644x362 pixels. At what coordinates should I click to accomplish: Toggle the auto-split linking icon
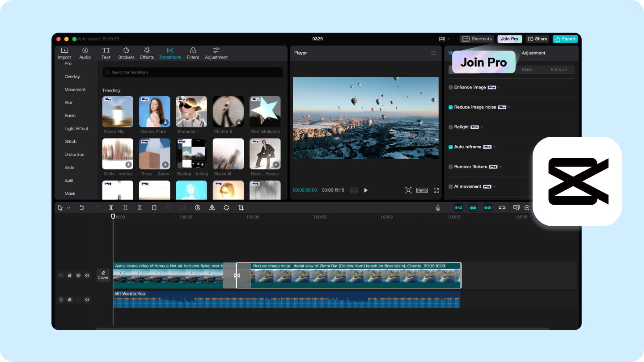click(473, 207)
